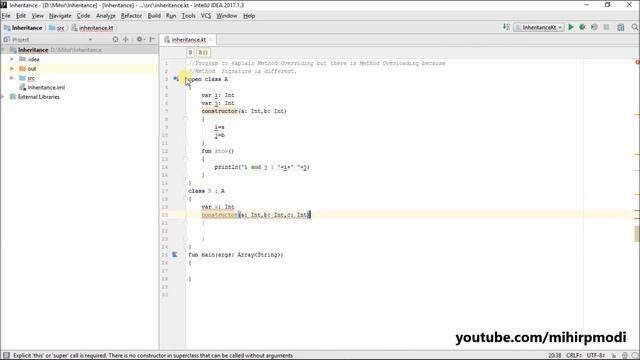Screen dimensions: 640x360
Task: Close the inheritance.kt editor tab
Action: tap(211, 40)
